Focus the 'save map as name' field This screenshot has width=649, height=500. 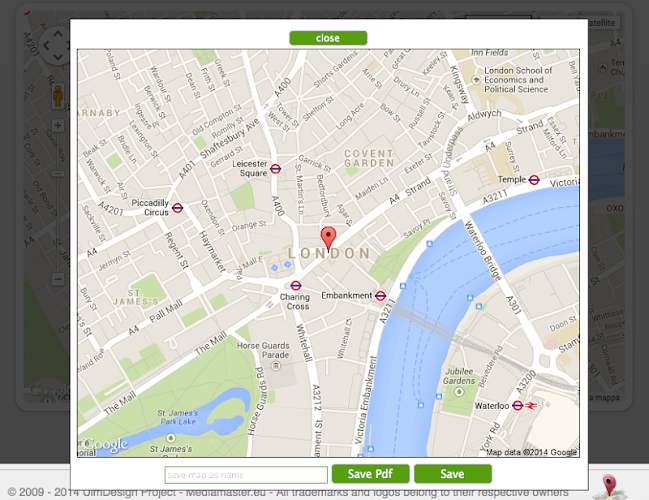246,475
